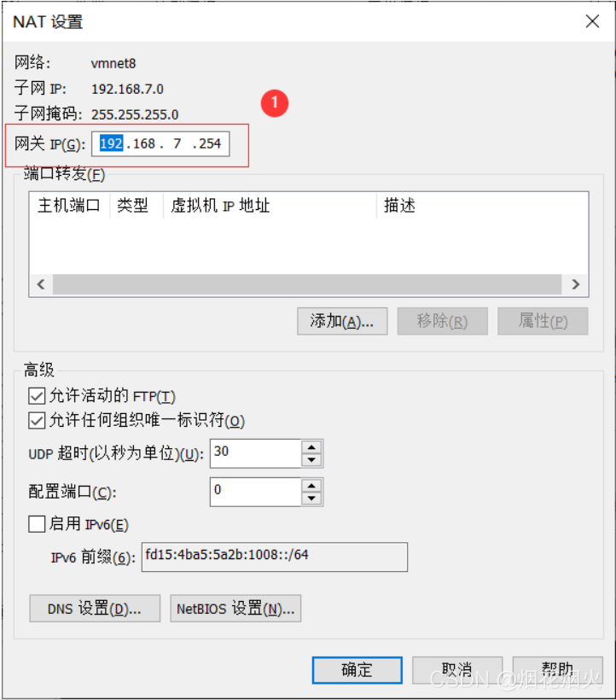Toggle 允许活动的 FTP checkbox
The height and width of the screenshot is (700, 616).
pyautogui.click(x=37, y=396)
